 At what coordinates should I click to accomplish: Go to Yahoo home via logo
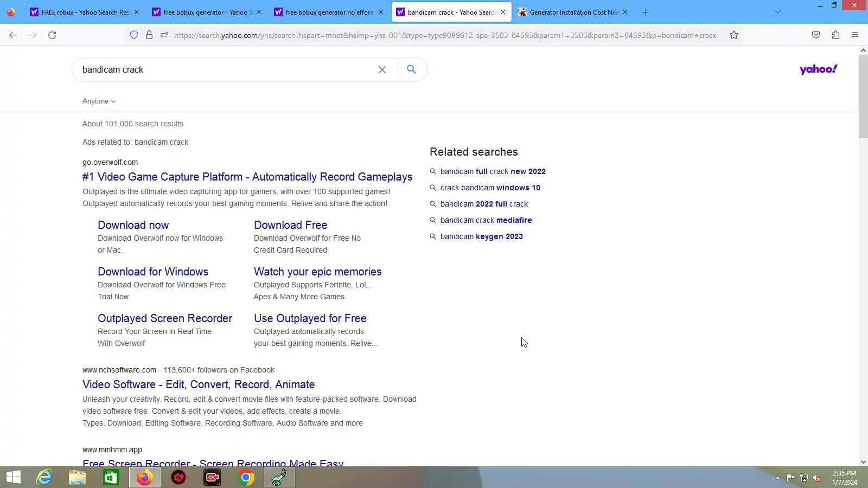(818, 69)
